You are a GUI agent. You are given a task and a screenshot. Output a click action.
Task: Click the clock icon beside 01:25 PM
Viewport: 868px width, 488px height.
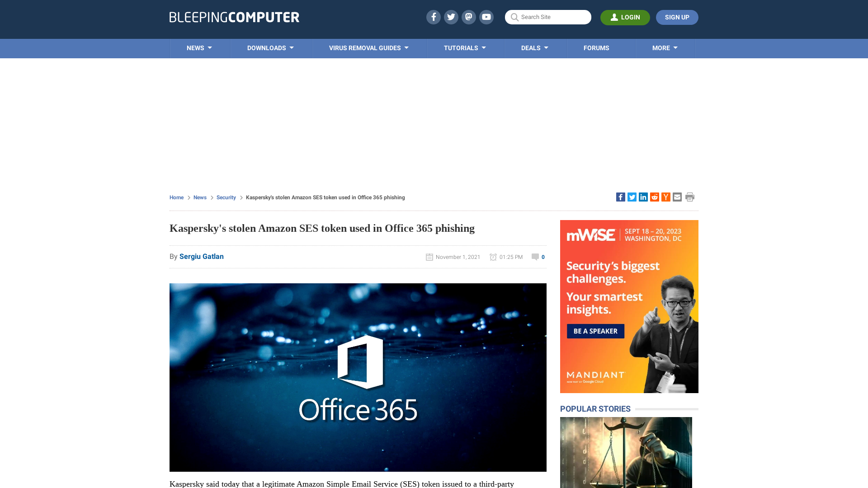coord(493,257)
